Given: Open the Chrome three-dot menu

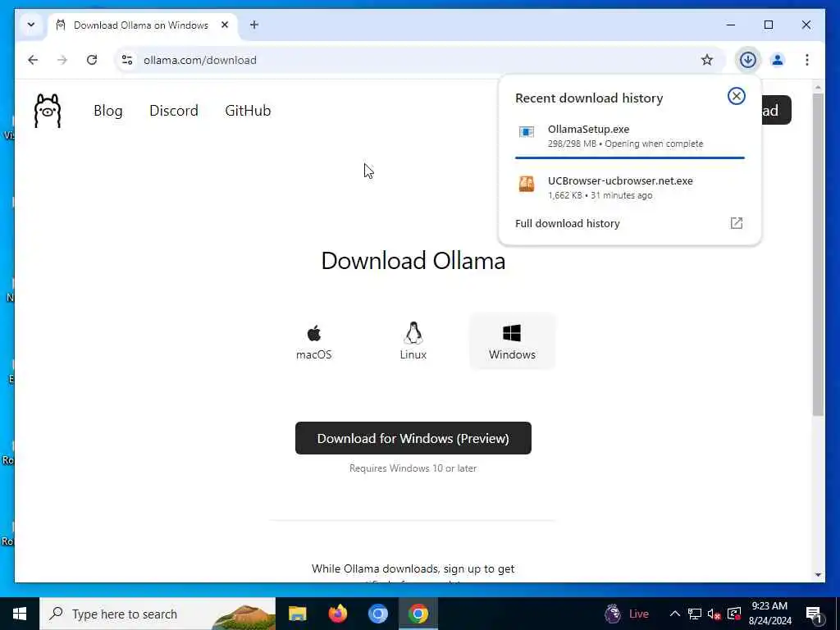Looking at the screenshot, I should (807, 60).
